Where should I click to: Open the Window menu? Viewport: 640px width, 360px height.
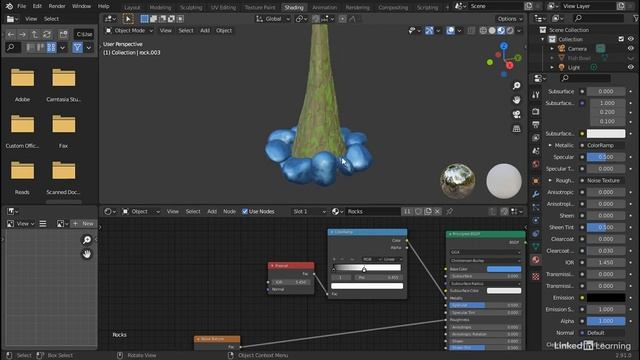coord(81,6)
